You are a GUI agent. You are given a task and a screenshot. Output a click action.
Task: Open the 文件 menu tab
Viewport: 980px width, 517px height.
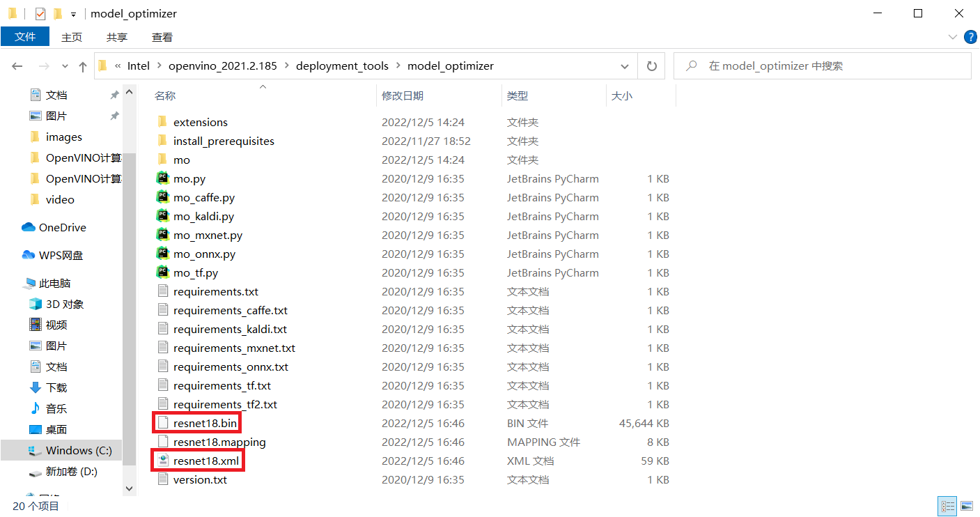pyautogui.click(x=25, y=37)
